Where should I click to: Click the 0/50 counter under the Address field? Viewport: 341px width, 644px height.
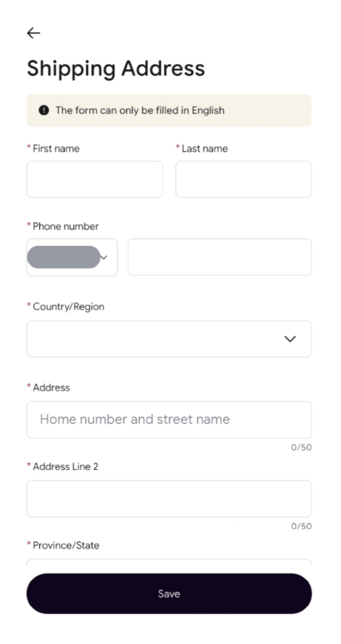pos(301,447)
